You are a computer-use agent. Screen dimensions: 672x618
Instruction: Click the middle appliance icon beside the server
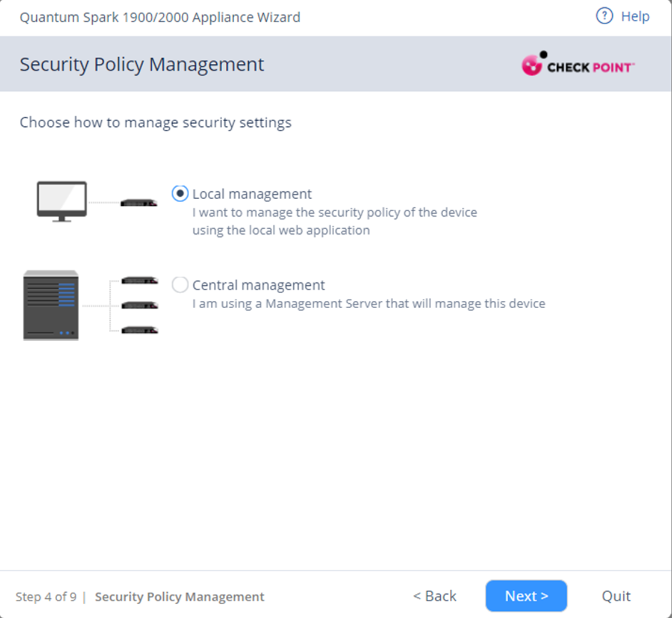tap(140, 305)
